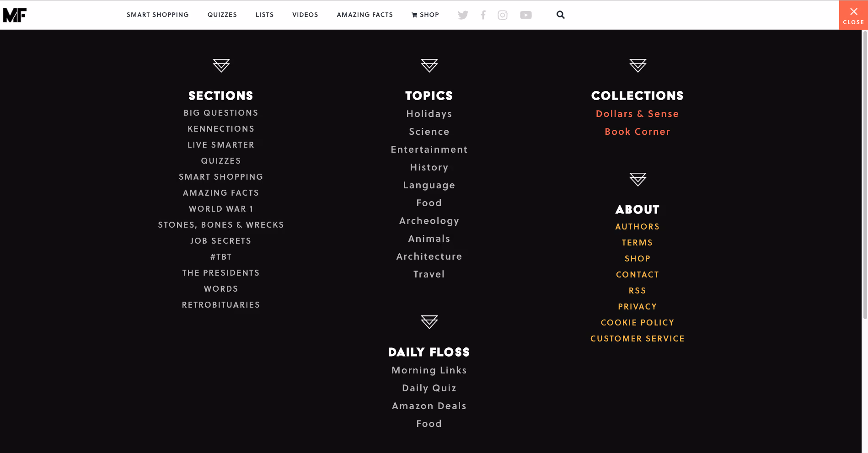This screenshot has height=453, width=868.
Task: Select Entertainment topic
Action: coord(429,149)
